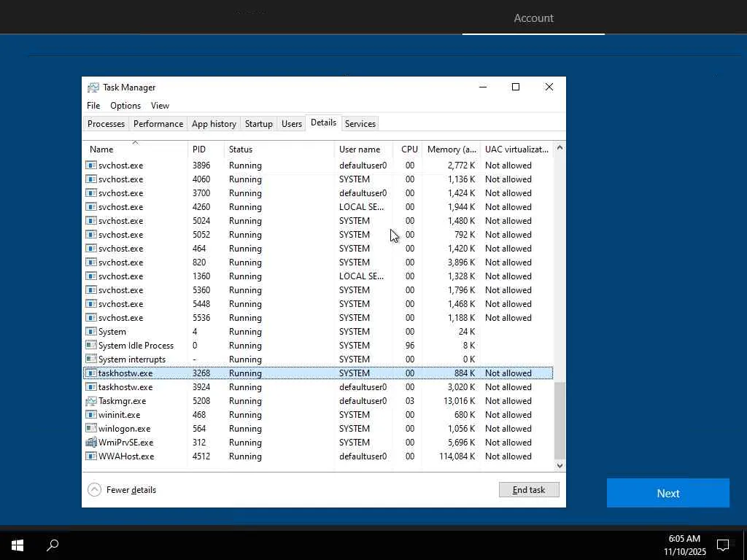Switch to the App history tab

214,124
